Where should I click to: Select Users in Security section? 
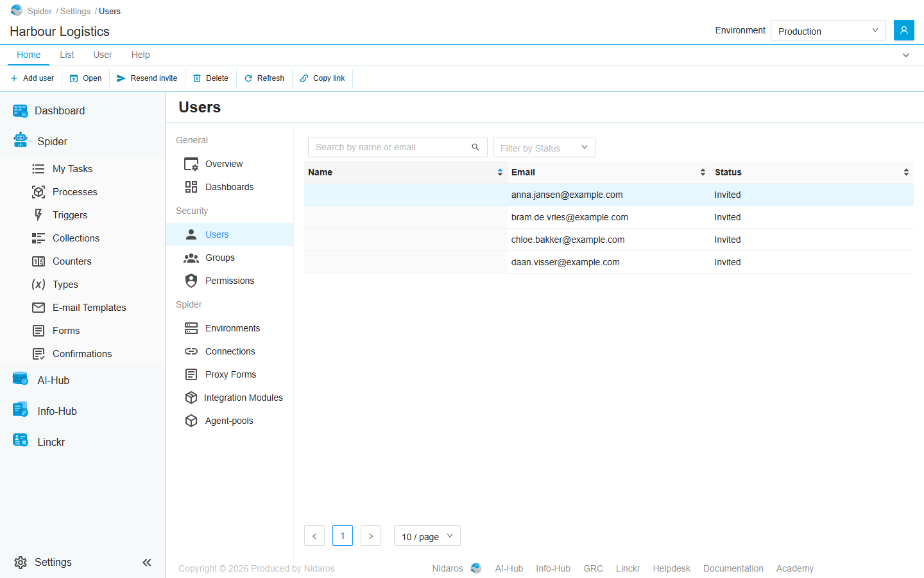click(x=230, y=234)
